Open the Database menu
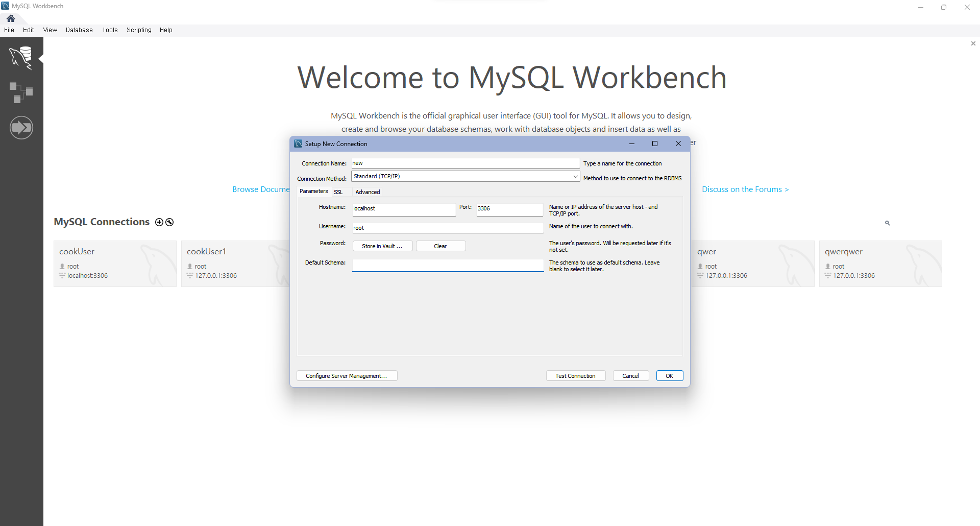Viewport: 980px width, 526px height. 79,30
